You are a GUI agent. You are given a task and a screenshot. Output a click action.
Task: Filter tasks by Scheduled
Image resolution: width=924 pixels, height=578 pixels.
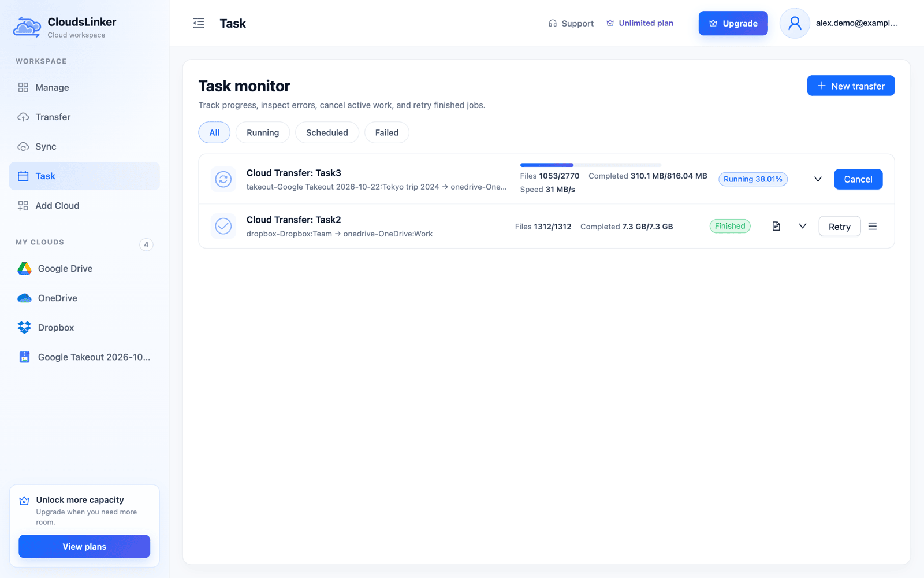(327, 132)
